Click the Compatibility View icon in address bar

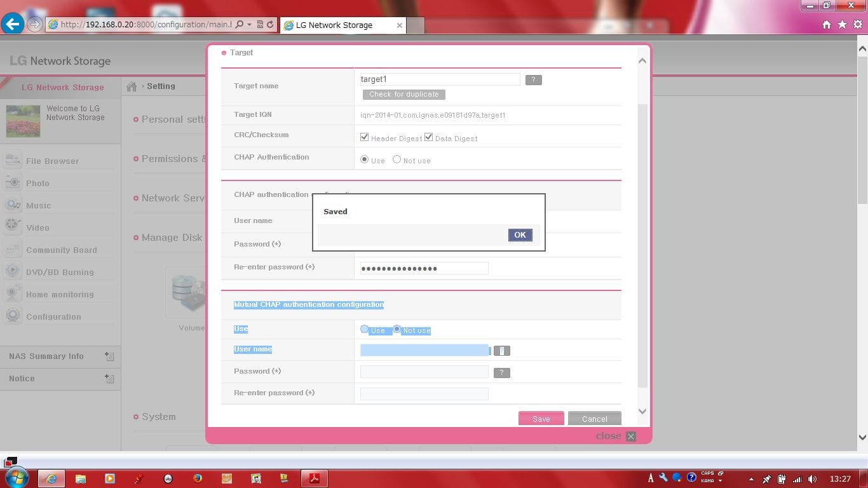[x=260, y=25]
